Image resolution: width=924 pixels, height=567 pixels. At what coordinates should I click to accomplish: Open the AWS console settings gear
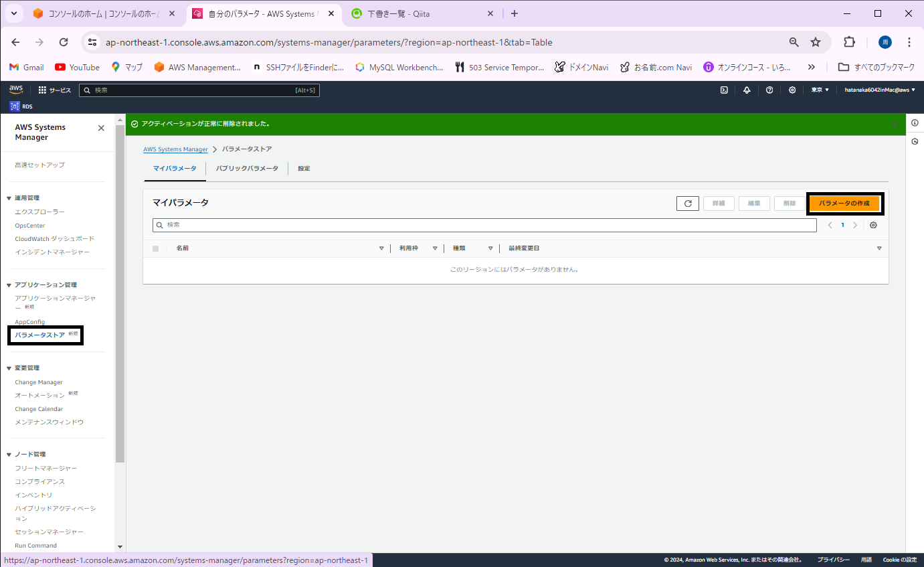pyautogui.click(x=792, y=90)
